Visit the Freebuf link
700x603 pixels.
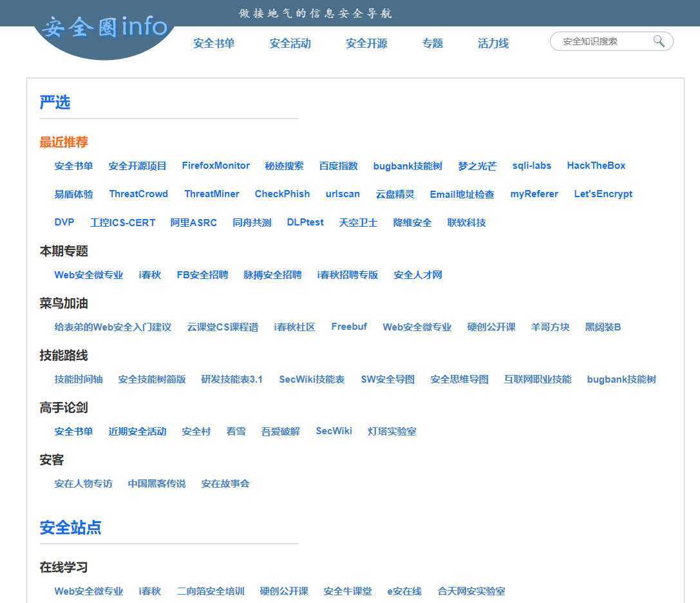click(x=349, y=327)
